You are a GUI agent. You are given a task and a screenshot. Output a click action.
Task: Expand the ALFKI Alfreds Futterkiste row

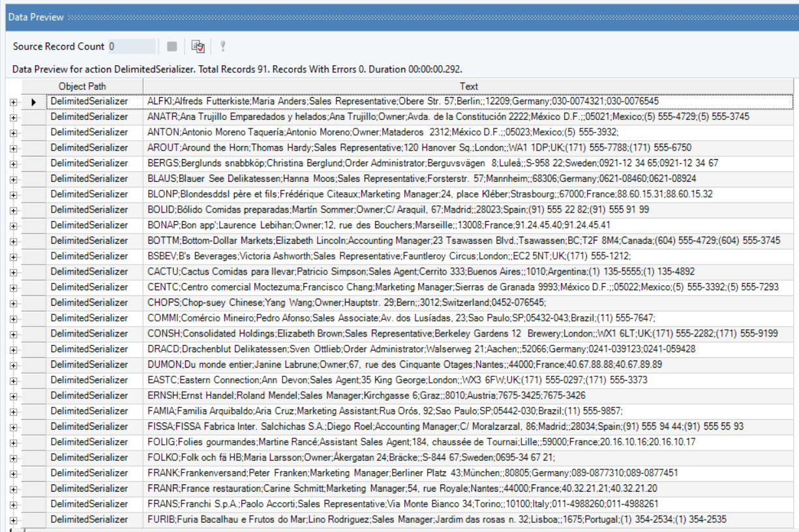point(13,102)
